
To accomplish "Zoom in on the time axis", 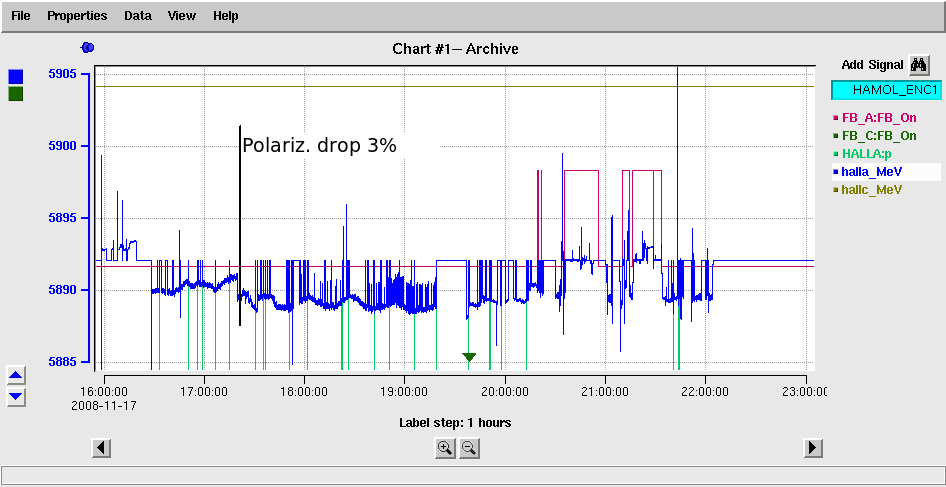I will 445,448.
